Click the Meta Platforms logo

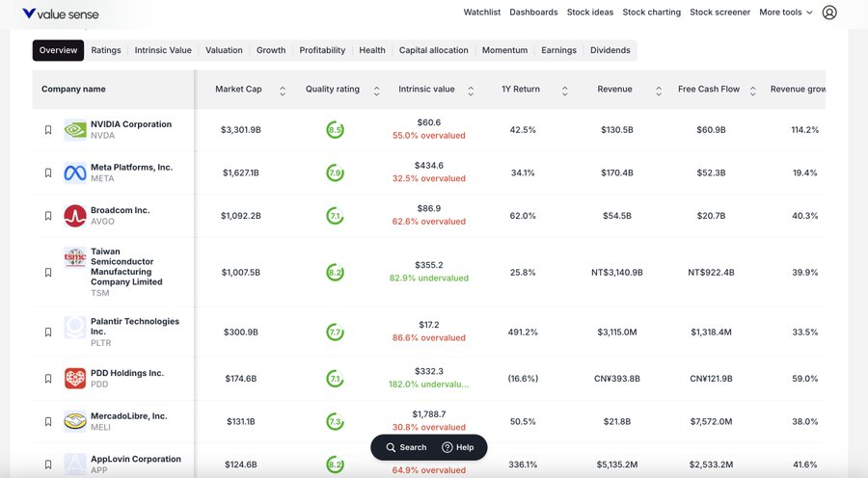tap(74, 173)
